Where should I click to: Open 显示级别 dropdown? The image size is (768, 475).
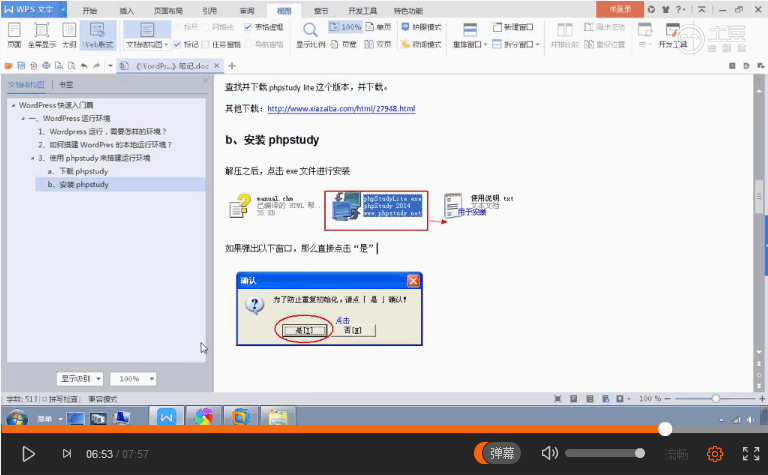click(80, 379)
